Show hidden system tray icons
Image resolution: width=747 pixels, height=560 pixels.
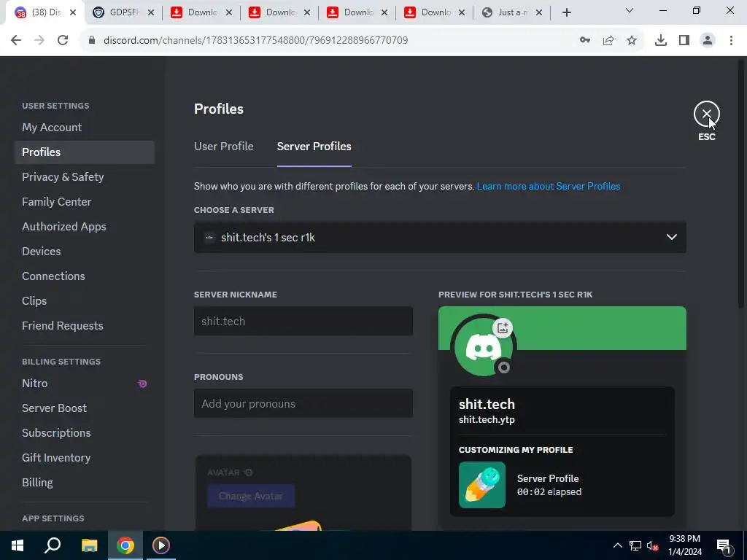click(617, 545)
